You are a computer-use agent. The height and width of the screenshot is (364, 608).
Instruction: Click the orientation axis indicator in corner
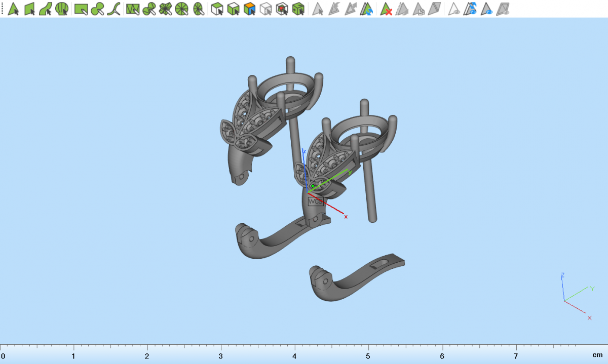tap(576, 297)
